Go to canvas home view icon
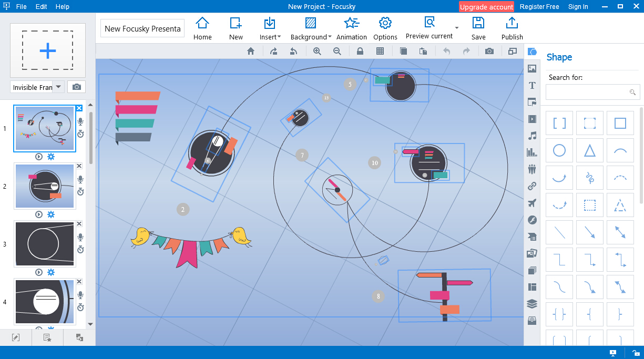This screenshot has height=359, width=644. (251, 51)
